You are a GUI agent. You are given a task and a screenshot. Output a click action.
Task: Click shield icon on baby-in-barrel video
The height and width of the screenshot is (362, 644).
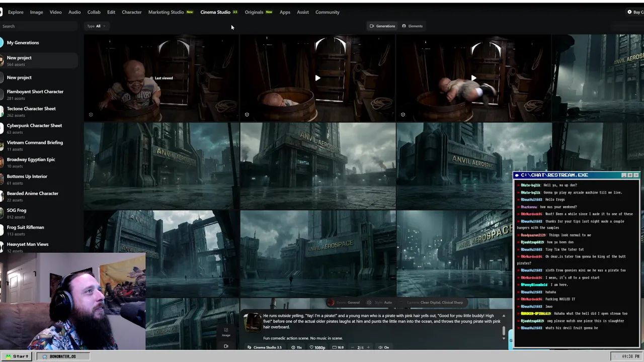pos(247,115)
